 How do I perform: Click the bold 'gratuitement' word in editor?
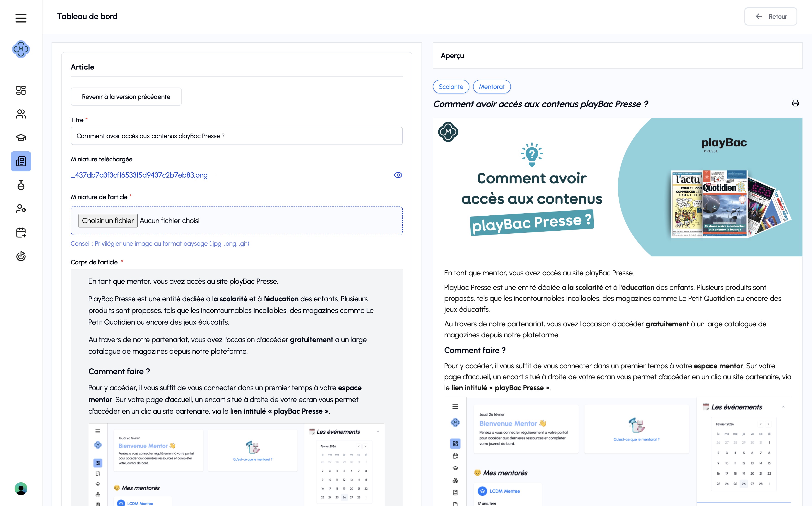(311, 340)
